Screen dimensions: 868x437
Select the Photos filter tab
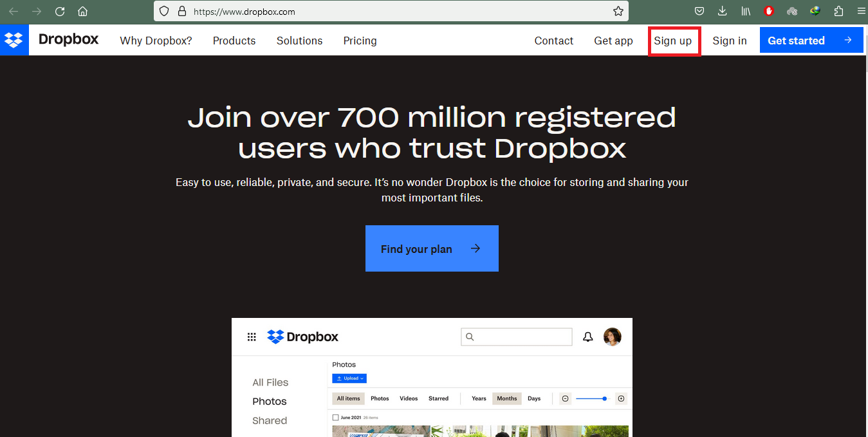(380, 398)
